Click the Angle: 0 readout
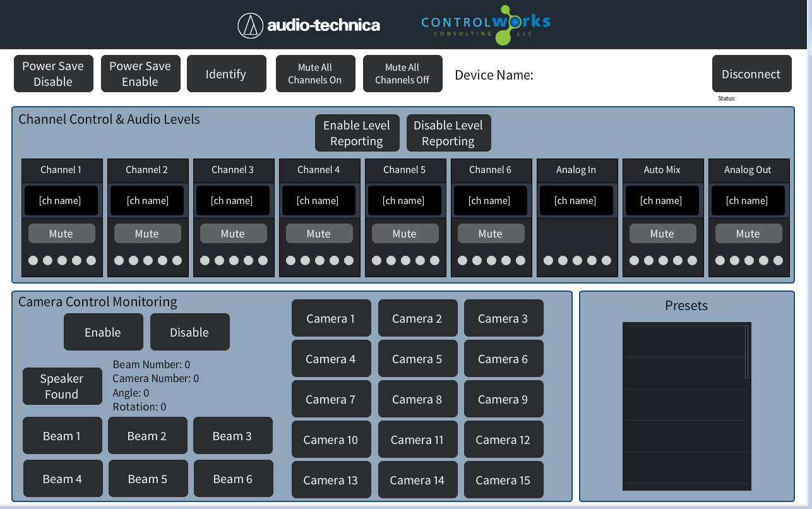Image resolution: width=812 pixels, height=509 pixels. click(131, 393)
